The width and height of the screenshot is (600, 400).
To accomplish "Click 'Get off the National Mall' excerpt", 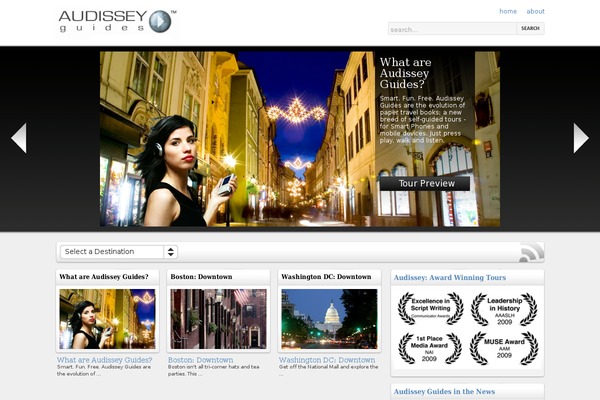I will click(328, 370).
